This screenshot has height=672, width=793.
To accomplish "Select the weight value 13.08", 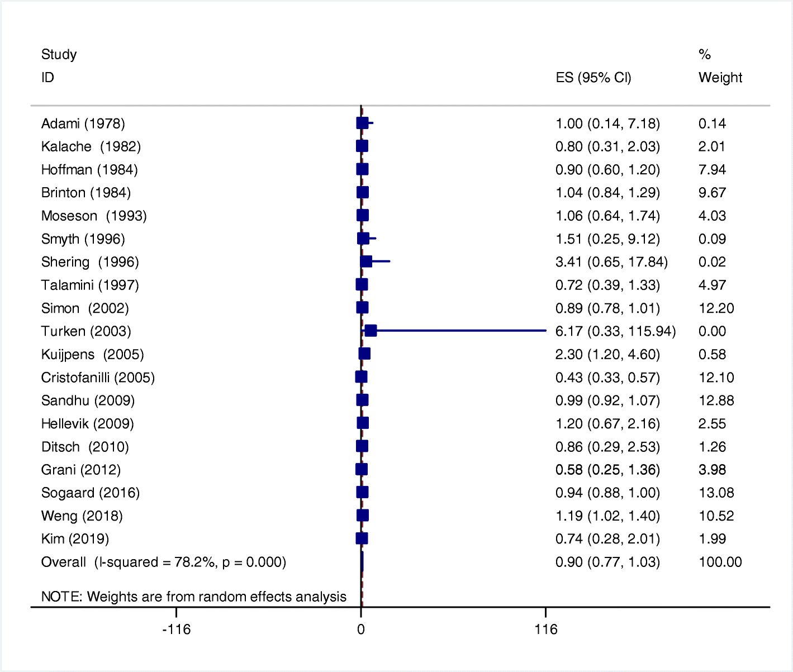I will coord(716,493).
